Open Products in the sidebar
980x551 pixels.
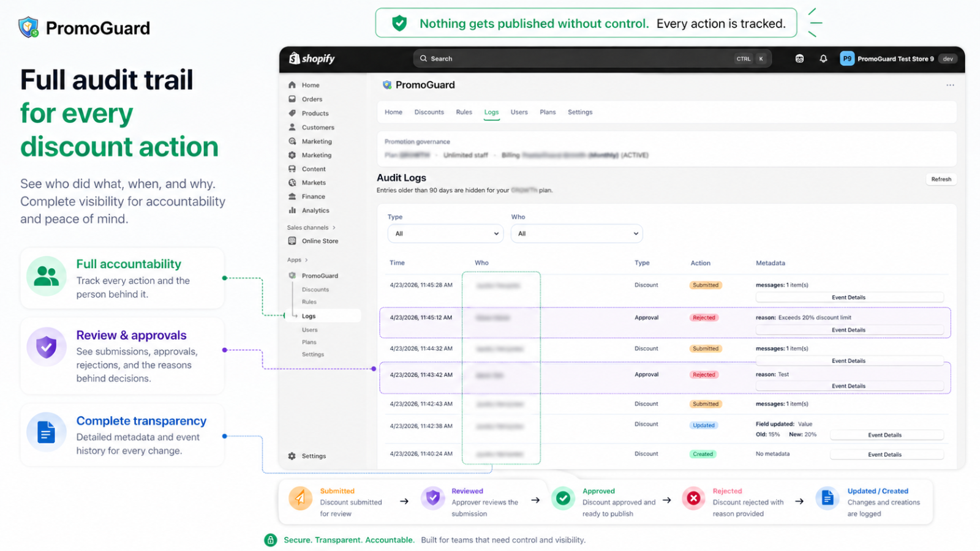click(315, 113)
